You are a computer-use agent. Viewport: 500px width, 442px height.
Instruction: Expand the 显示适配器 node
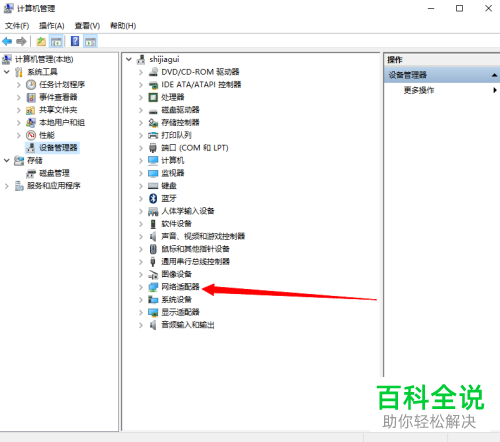pos(141,313)
